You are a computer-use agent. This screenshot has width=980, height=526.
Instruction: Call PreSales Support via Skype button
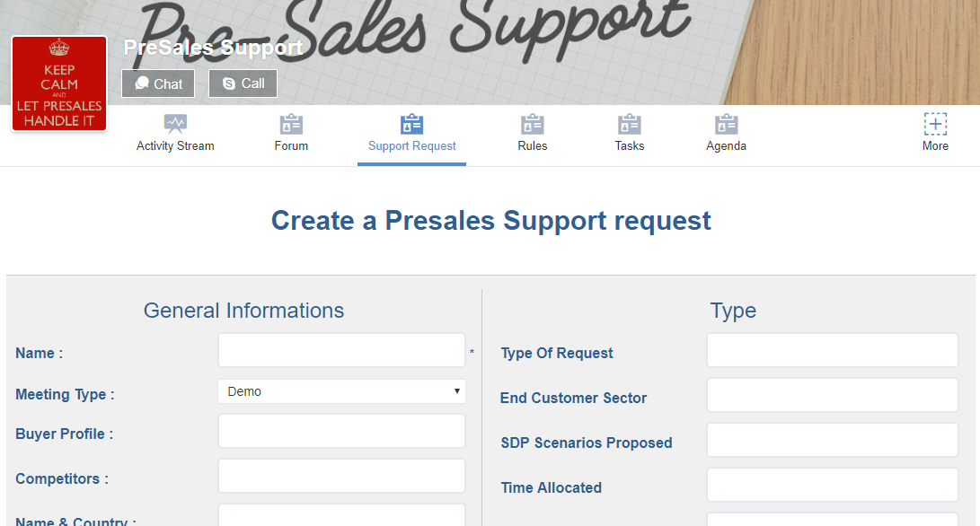[243, 83]
